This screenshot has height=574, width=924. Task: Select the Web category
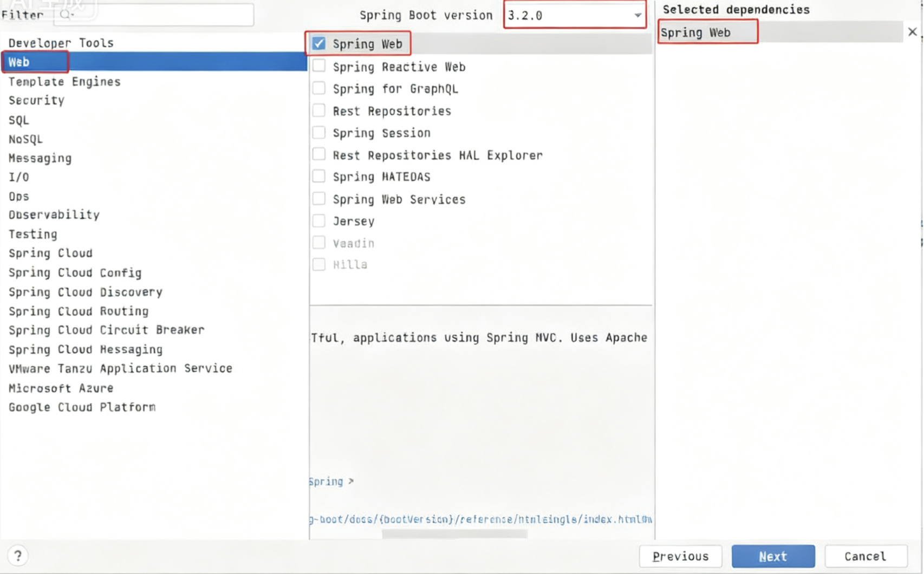pos(154,62)
